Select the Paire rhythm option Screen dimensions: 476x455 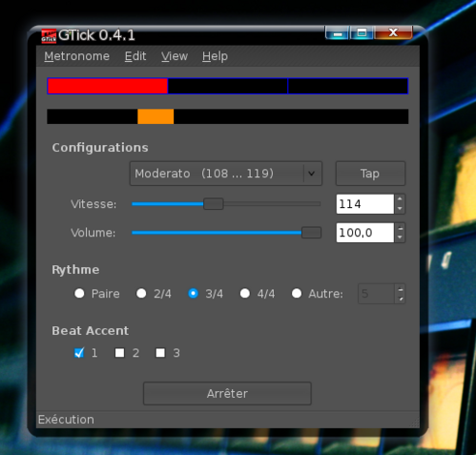pos(79,294)
